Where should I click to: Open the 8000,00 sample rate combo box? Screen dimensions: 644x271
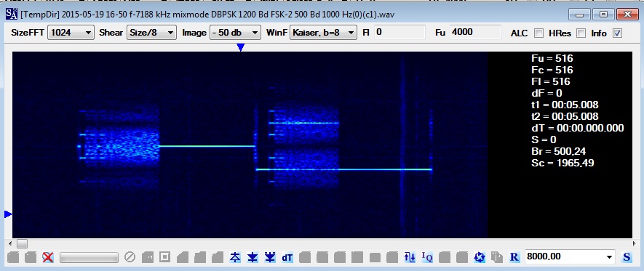pos(570,257)
